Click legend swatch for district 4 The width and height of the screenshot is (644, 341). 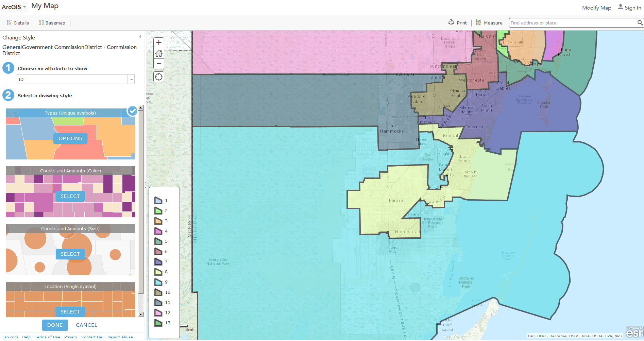(x=158, y=231)
